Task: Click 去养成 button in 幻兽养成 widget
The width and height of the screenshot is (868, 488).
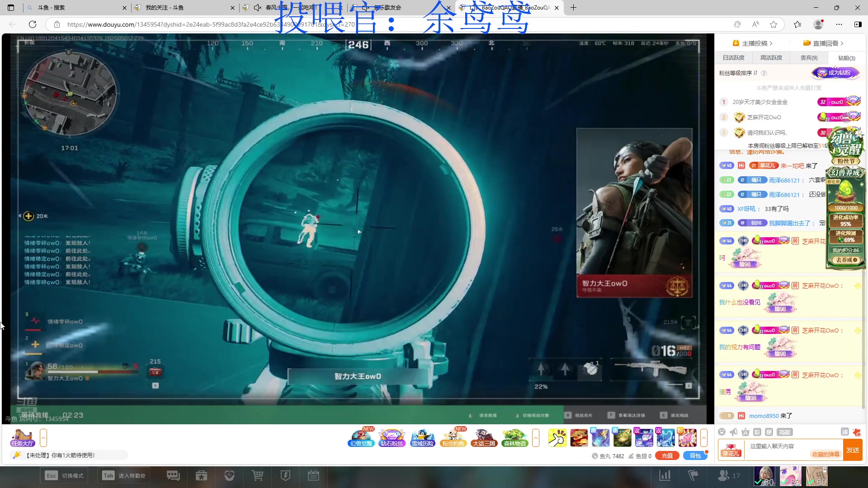Action: click(x=846, y=260)
